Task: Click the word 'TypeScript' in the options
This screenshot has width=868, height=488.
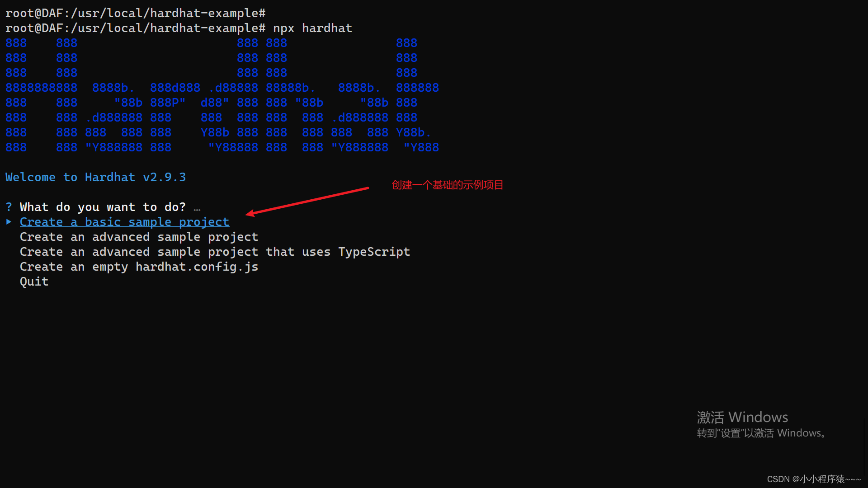Action: coord(374,252)
